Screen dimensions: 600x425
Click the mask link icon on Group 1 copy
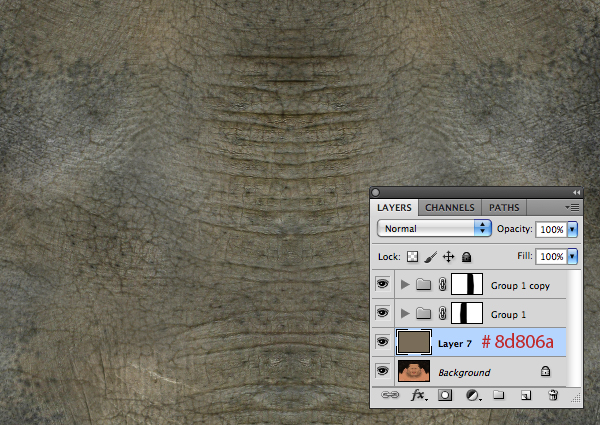[x=442, y=284]
